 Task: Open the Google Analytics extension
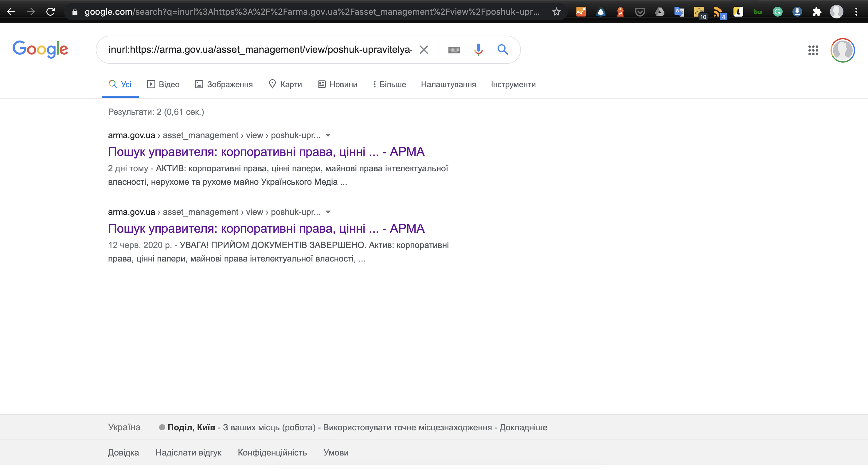pos(581,12)
